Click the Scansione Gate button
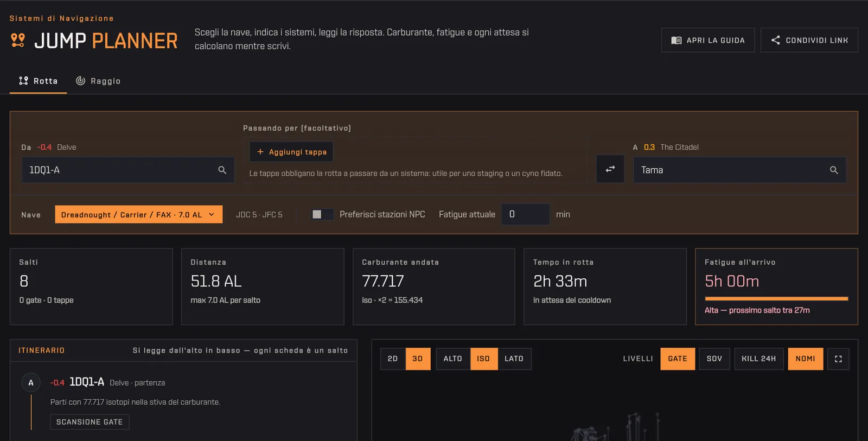868x441 pixels. [90, 422]
